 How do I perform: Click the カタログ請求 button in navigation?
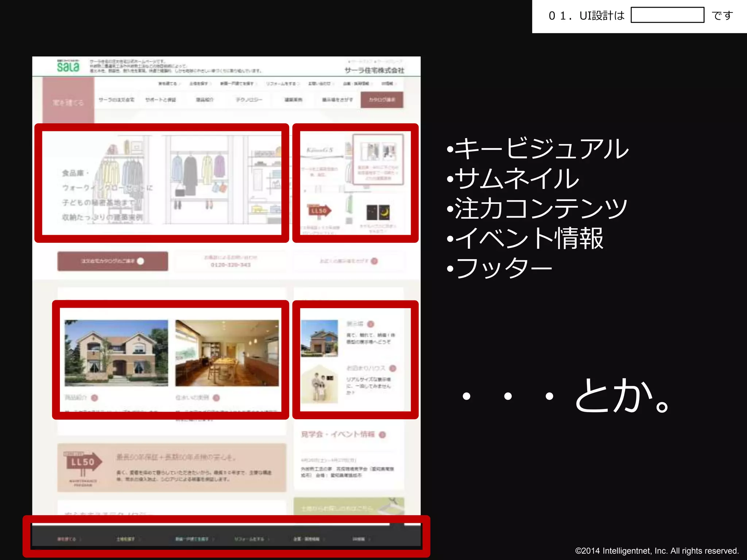tap(382, 100)
